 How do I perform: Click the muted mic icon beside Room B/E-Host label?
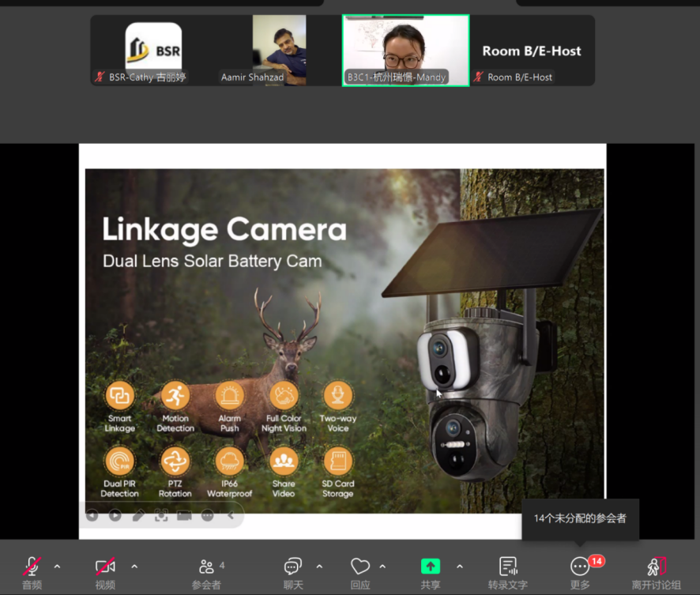478,77
